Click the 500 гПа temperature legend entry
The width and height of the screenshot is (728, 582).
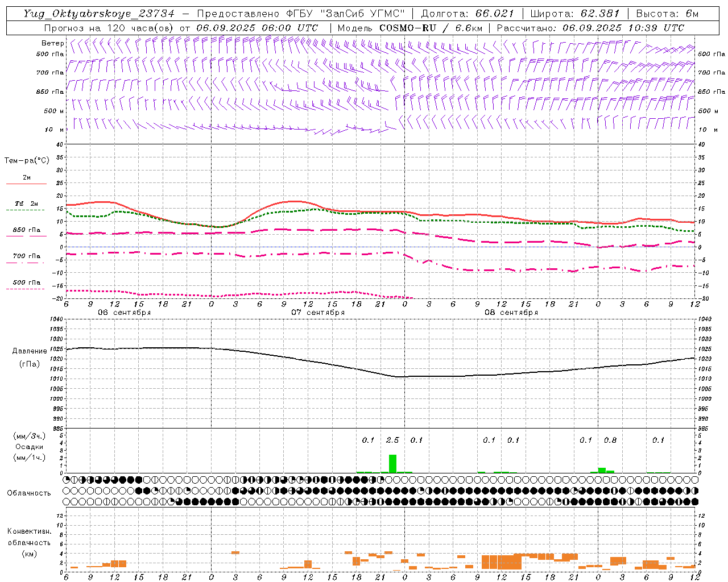coord(27,282)
